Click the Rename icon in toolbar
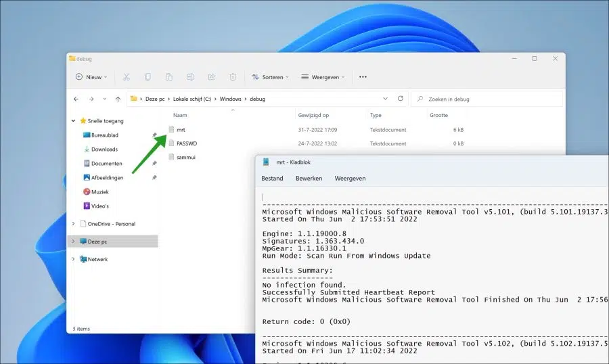609x364 pixels. click(190, 77)
